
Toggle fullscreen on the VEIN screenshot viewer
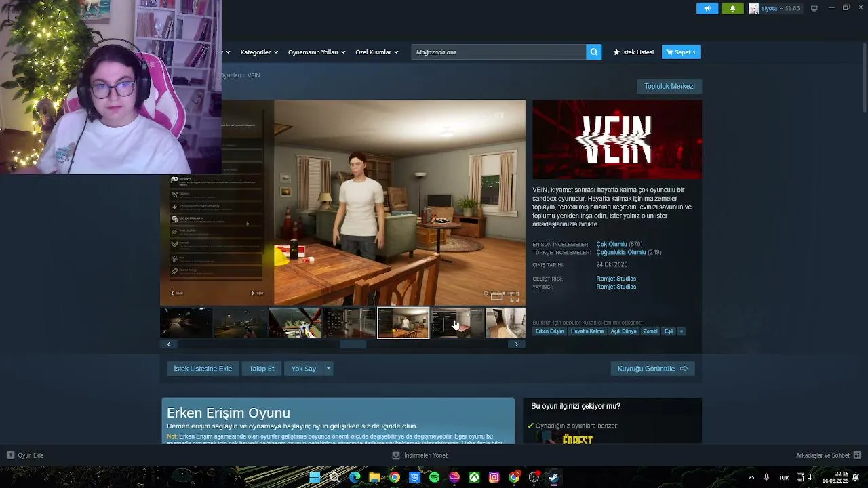[515, 297]
